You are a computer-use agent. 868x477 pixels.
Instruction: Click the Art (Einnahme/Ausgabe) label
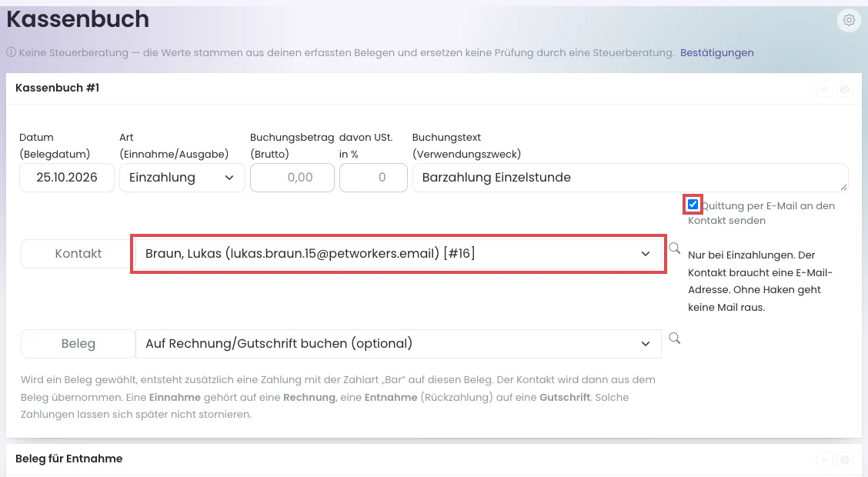click(x=174, y=145)
